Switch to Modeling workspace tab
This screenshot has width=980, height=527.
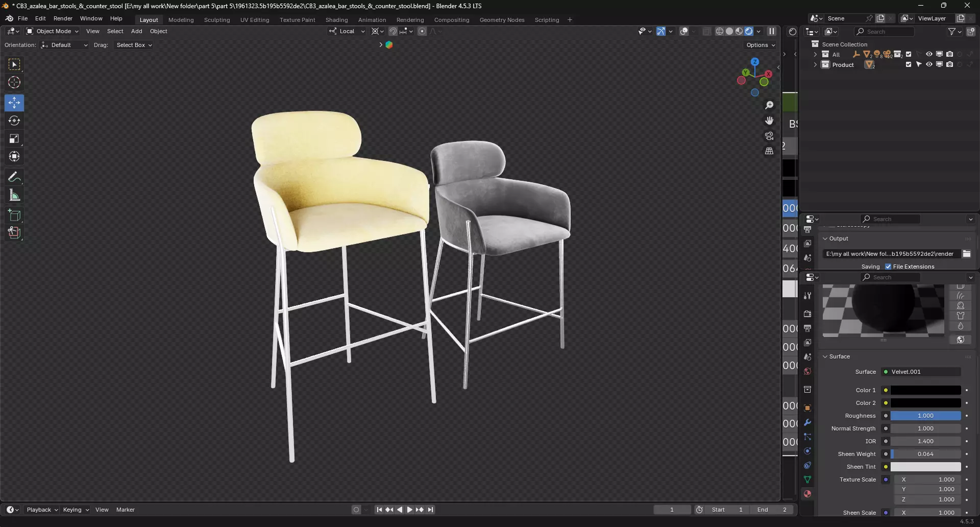pos(181,20)
